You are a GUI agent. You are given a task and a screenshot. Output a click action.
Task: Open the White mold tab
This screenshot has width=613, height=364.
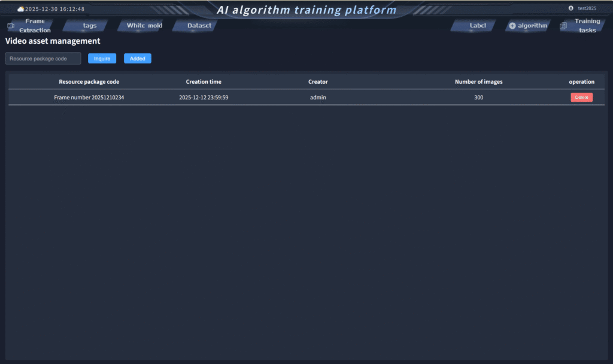[144, 26]
